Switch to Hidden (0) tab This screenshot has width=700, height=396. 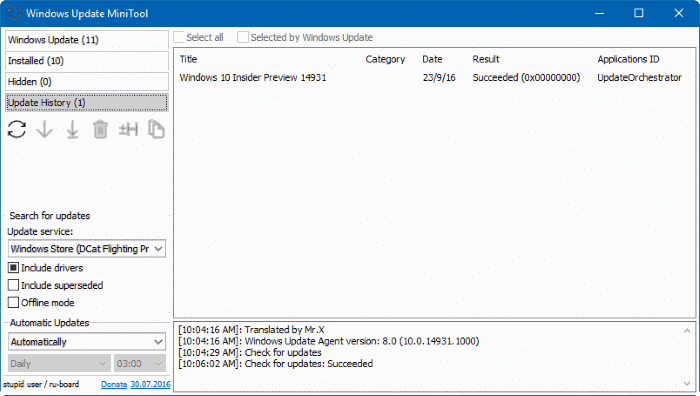point(87,82)
